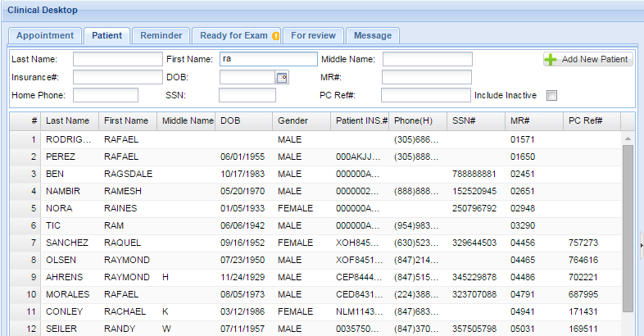This screenshot has width=644, height=336.
Task: Select the SANCHEZ RAQUEL row
Action: [315, 243]
